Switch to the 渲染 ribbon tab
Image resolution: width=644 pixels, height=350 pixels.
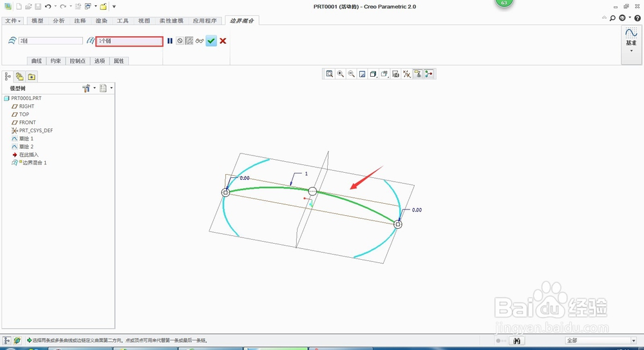pos(102,21)
